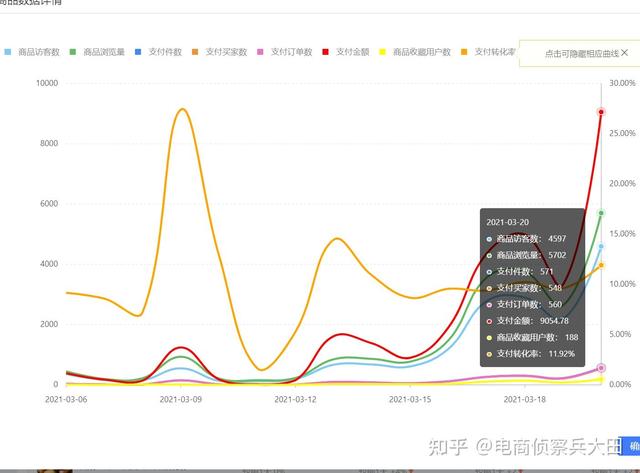Click the red 支付金额 data point on 03-20
Screen dimensions: 640x473
[601, 112]
